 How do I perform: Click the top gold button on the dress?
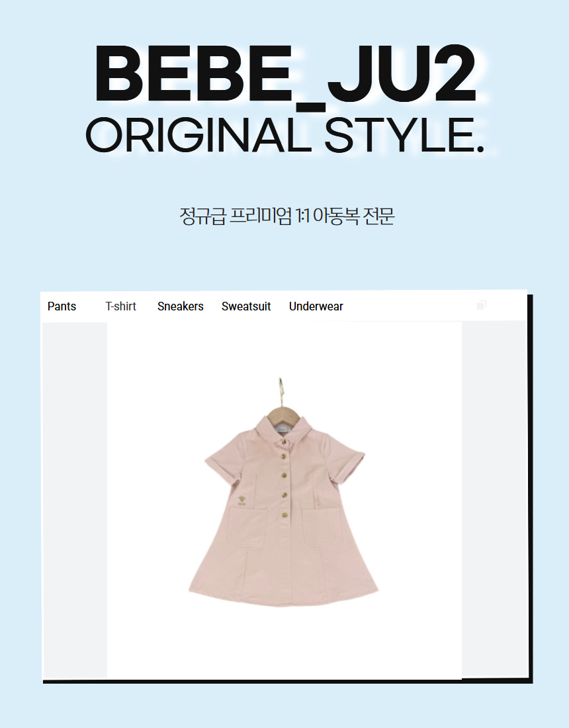tap(283, 441)
